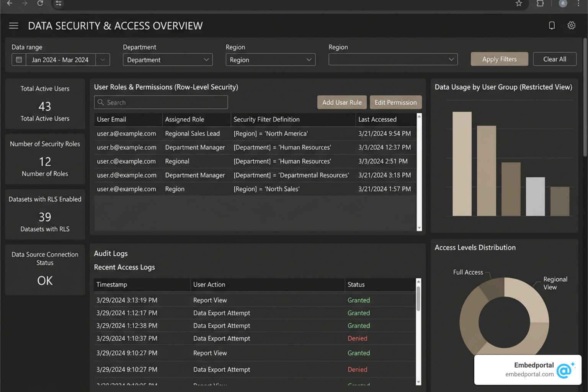The width and height of the screenshot is (588, 392).
Task: Open the browser profile avatar
Action: (x=563, y=3)
